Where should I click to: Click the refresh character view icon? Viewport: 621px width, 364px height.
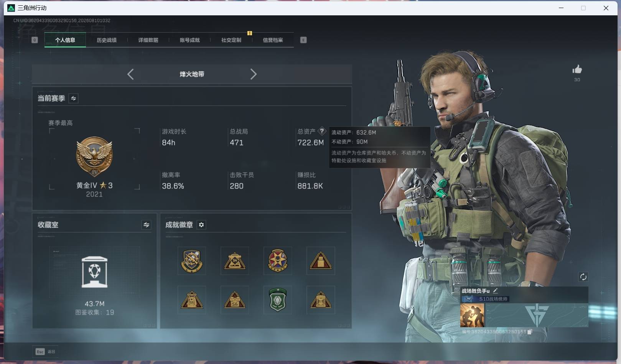coord(583,277)
